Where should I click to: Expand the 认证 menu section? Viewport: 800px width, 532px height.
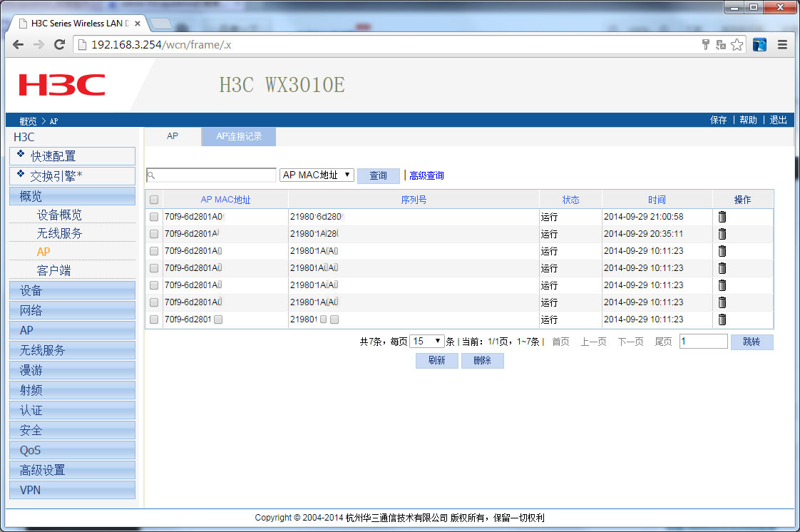click(73, 410)
